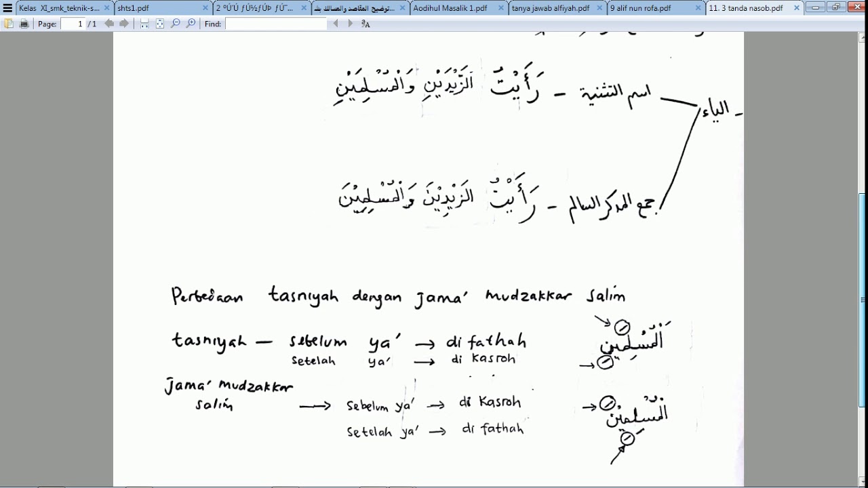
Task: Switch to 9 alif nun rofa.pdf tab
Action: pos(656,8)
